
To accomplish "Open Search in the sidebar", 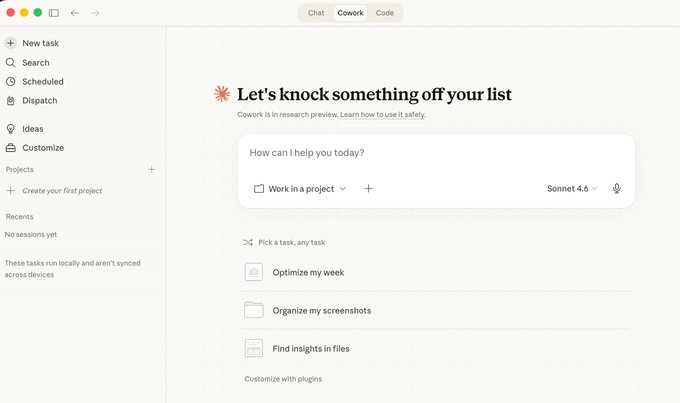I will (x=35, y=62).
